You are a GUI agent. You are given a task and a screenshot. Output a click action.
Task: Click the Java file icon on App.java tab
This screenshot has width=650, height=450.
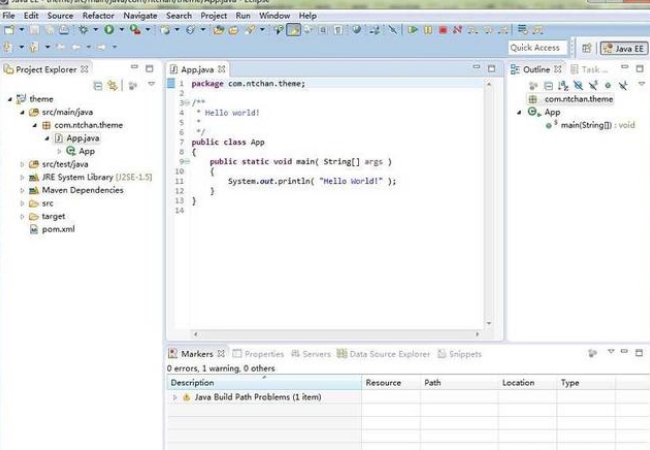point(173,69)
